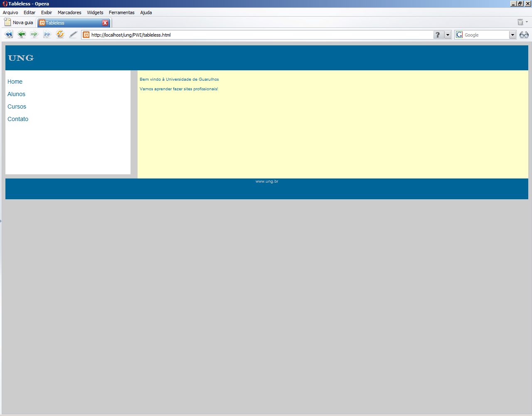Click the Nova guia new tab button
Viewport: 532px width, 416px height.
[19, 22]
